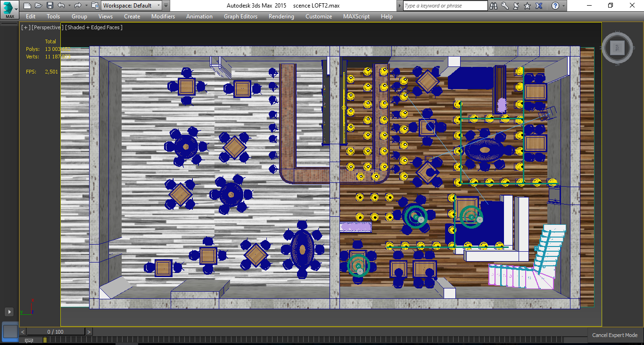The image size is (644, 345).
Task: Click the Polys statistic text in viewport
Action: pos(48,49)
